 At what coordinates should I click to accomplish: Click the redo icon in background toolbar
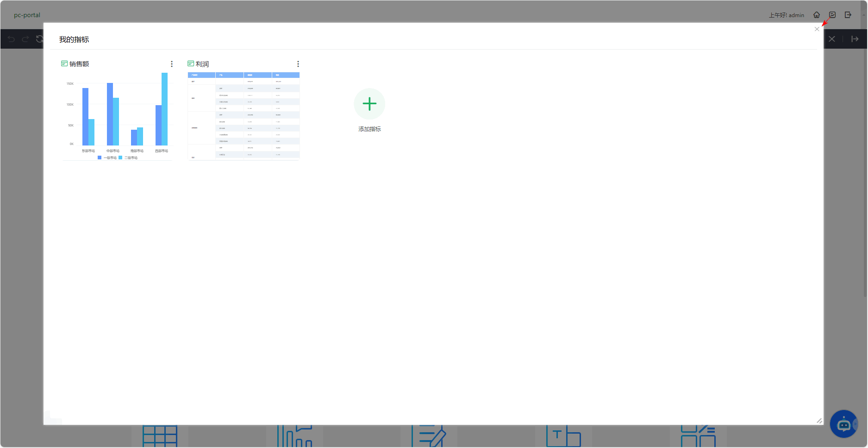point(25,39)
